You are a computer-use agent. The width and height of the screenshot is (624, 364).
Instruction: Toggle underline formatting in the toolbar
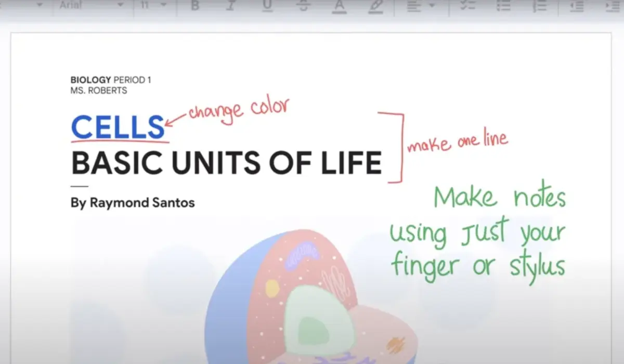coord(267,5)
